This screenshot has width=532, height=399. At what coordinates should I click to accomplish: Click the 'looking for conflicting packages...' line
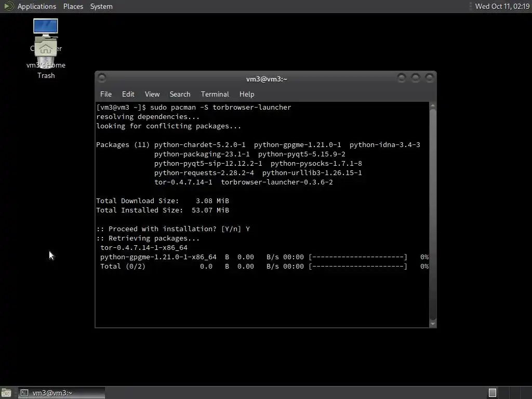(168, 126)
